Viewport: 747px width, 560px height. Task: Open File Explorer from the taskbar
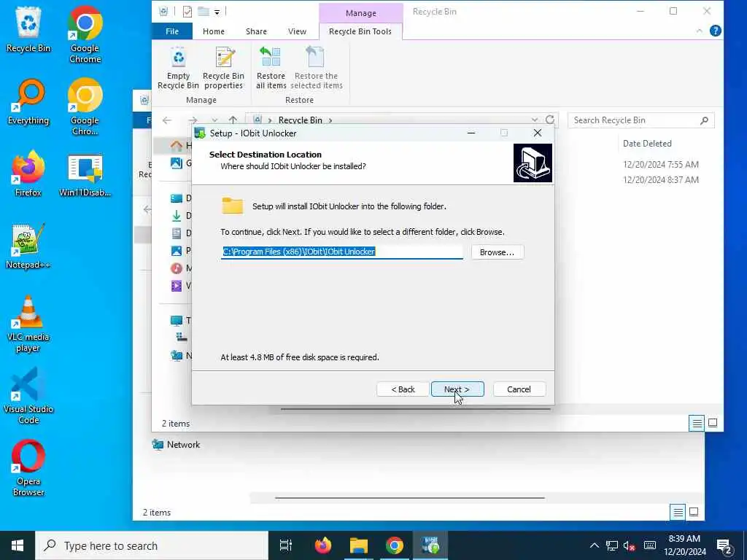[x=359, y=545]
